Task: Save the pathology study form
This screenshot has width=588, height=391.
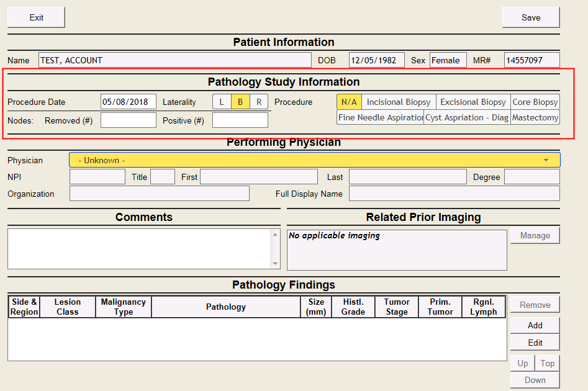Action: click(x=530, y=17)
